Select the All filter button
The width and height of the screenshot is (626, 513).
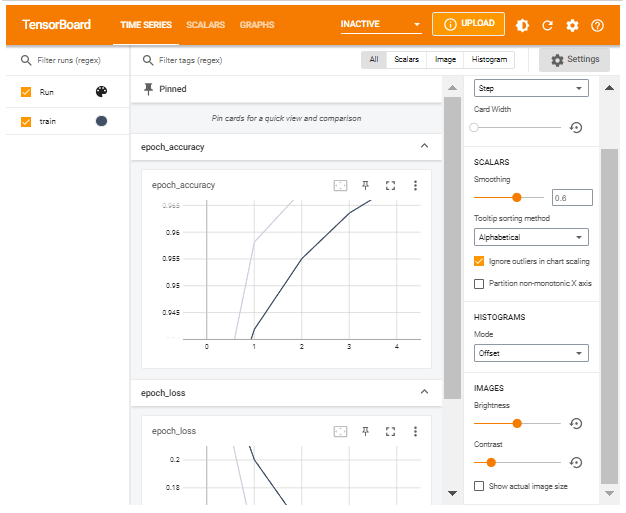[x=374, y=60]
